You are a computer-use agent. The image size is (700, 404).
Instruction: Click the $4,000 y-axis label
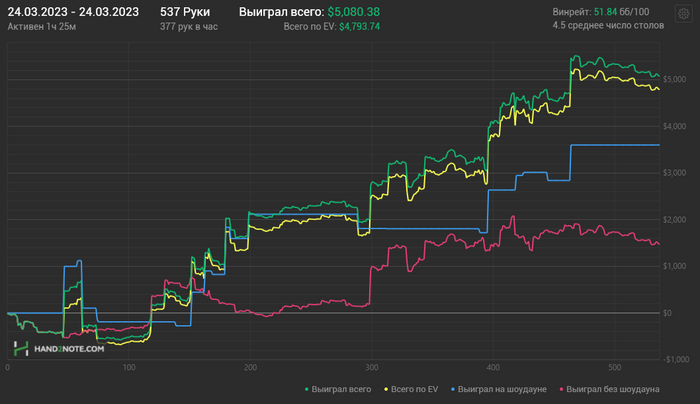pyautogui.click(x=675, y=126)
